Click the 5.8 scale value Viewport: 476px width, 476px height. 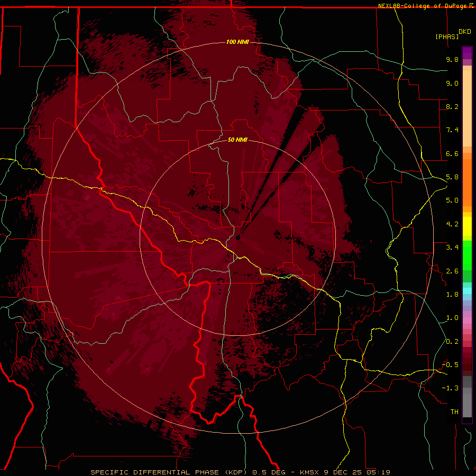coord(452,177)
